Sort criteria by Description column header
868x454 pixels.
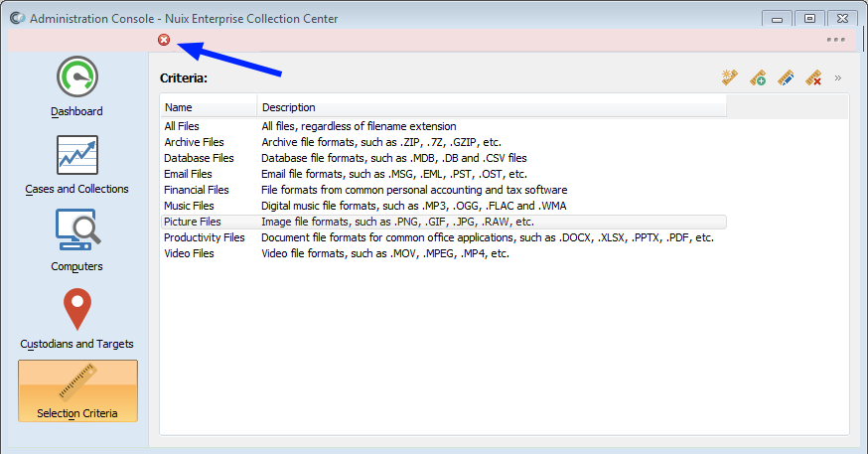tap(493, 107)
